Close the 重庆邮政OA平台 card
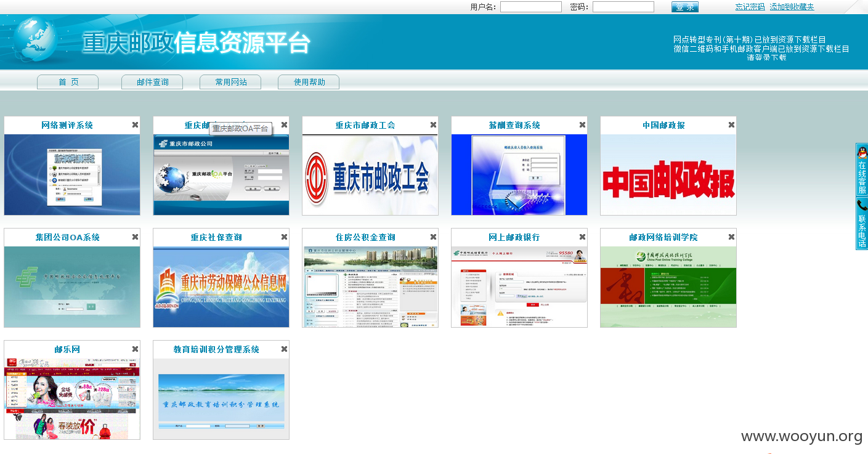 [x=284, y=124]
